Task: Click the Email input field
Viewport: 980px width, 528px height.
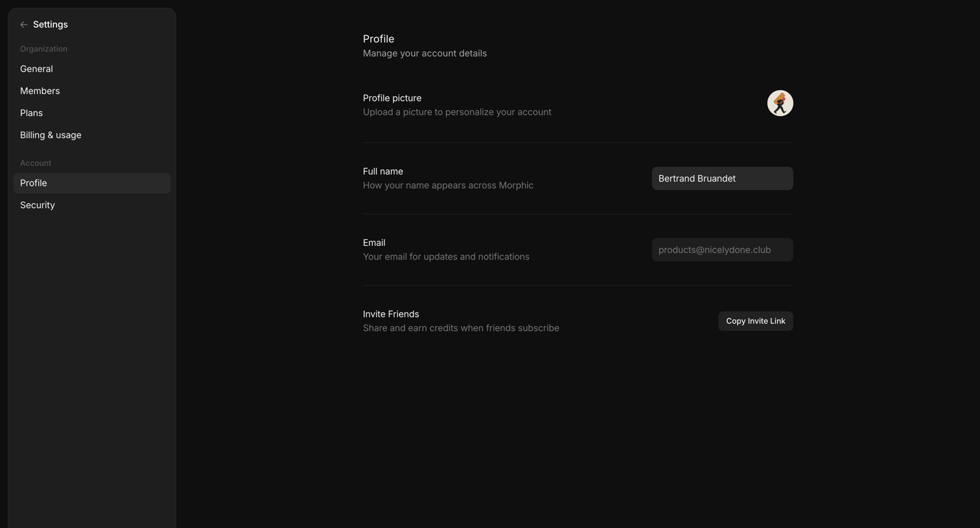Action: coord(722,250)
